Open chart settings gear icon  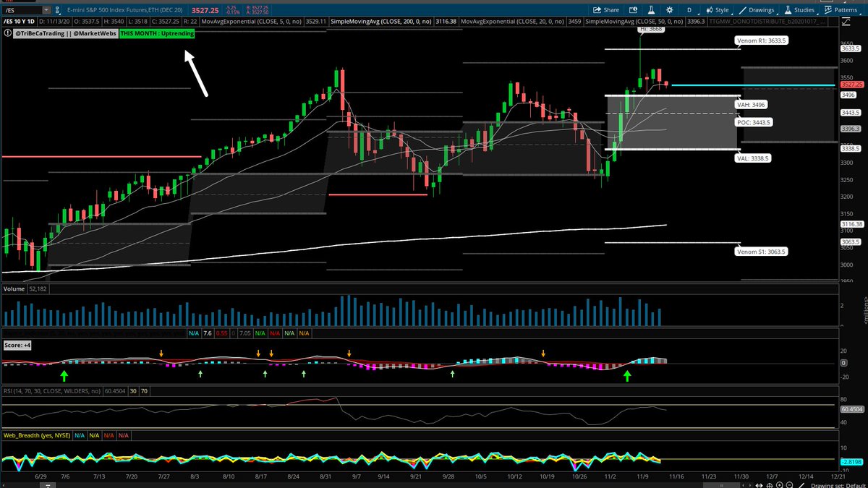(669, 10)
